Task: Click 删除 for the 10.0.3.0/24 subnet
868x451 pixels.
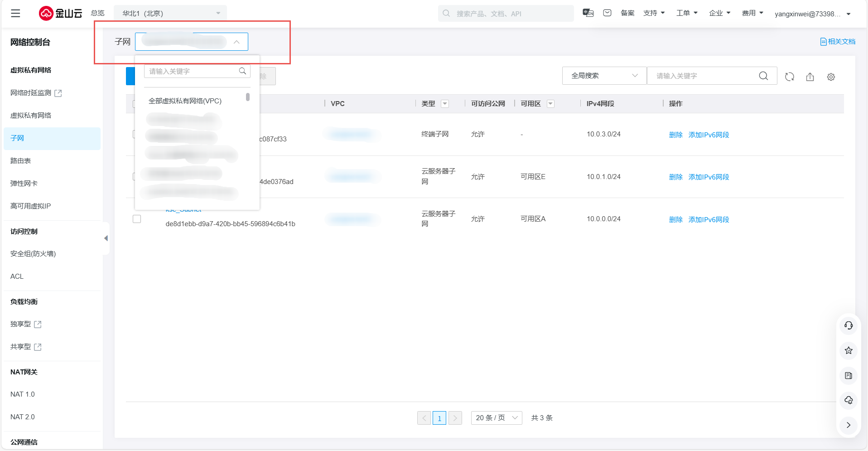Action: (675, 135)
